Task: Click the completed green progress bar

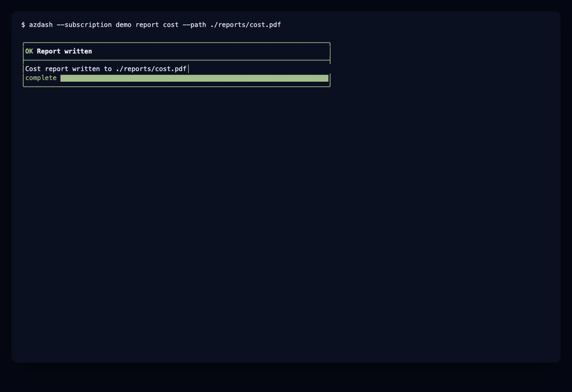Action: pyautogui.click(x=194, y=78)
